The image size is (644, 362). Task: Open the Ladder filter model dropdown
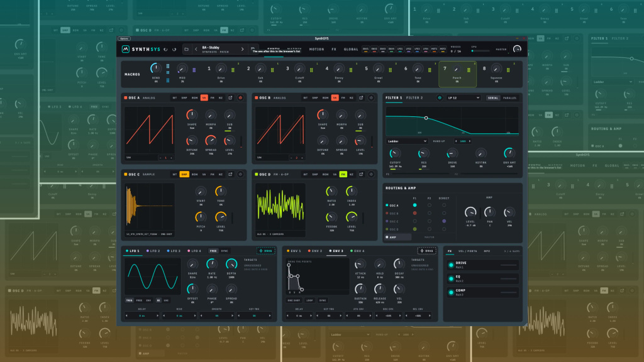407,141
